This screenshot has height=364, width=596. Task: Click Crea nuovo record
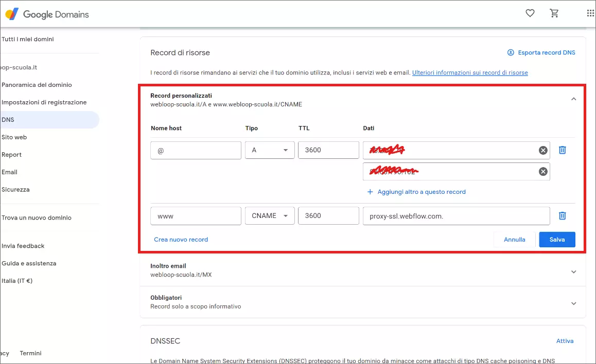[181, 240]
